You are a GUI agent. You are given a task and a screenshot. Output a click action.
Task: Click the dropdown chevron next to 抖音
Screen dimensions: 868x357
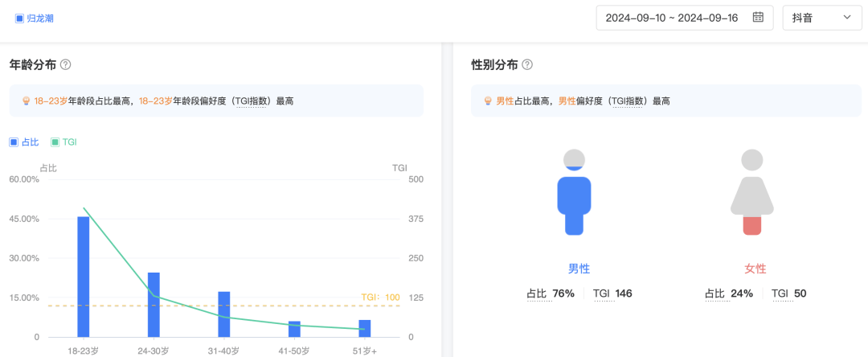[847, 17]
